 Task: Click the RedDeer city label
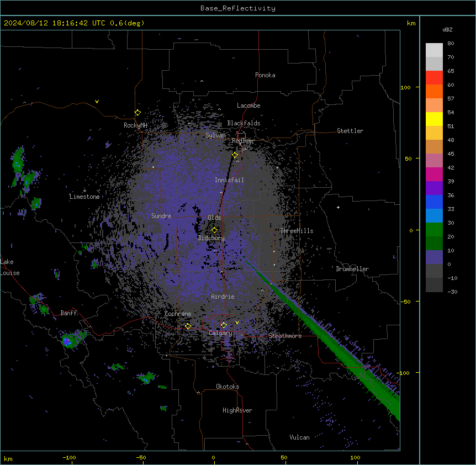coord(243,141)
